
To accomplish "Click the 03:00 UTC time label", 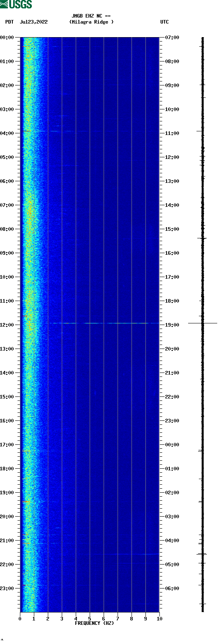I will [x=172, y=517].
